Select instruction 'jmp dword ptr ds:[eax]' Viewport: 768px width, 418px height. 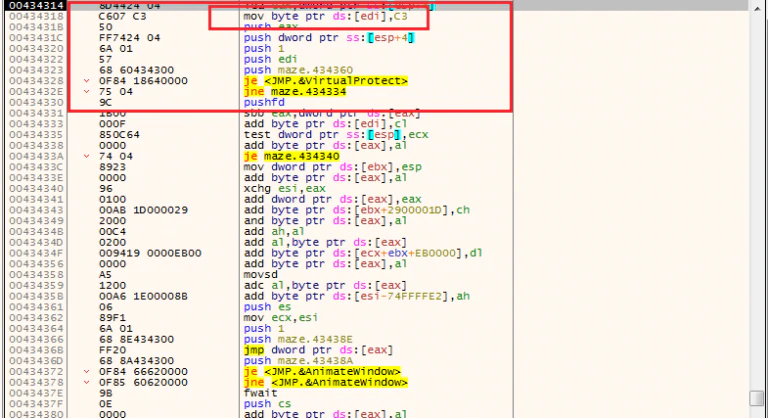point(319,350)
